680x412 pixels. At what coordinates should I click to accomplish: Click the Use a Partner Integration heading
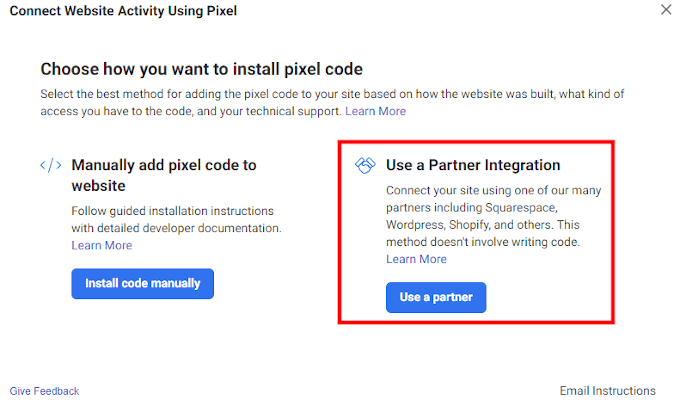coord(473,165)
